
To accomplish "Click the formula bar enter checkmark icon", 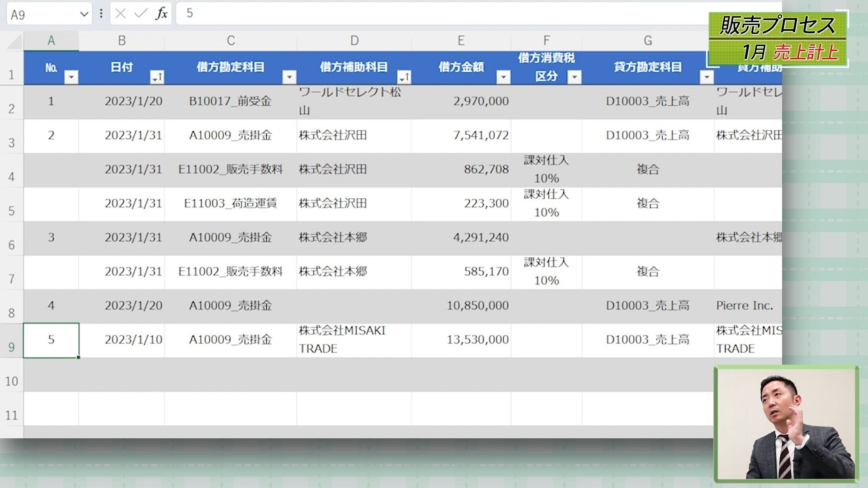I will (x=141, y=14).
